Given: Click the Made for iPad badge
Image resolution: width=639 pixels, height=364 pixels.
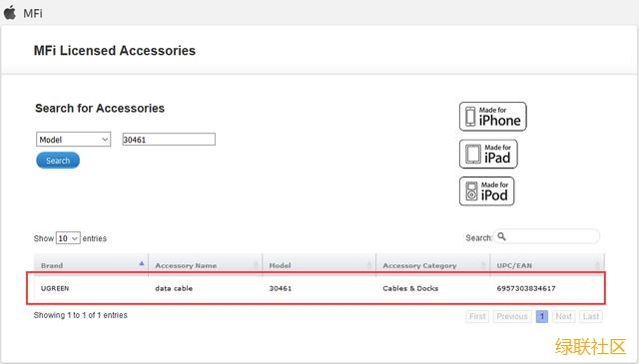Looking at the screenshot, I should (x=488, y=154).
